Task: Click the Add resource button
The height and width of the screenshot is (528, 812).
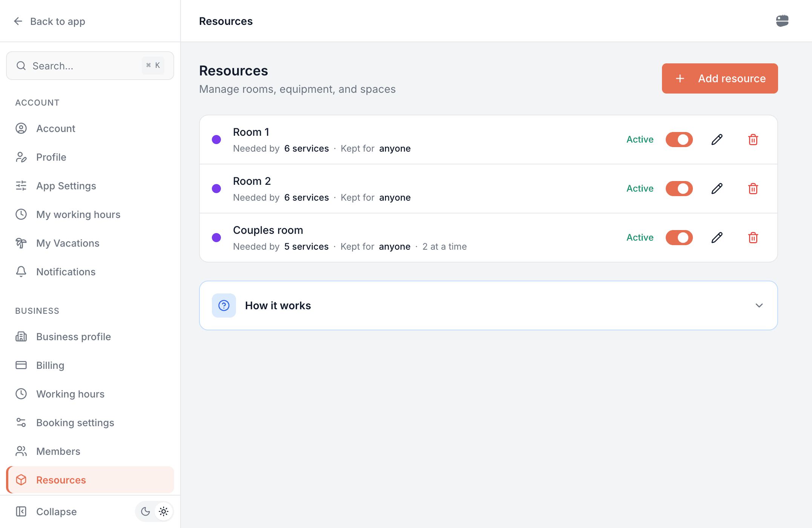Action: [x=720, y=78]
